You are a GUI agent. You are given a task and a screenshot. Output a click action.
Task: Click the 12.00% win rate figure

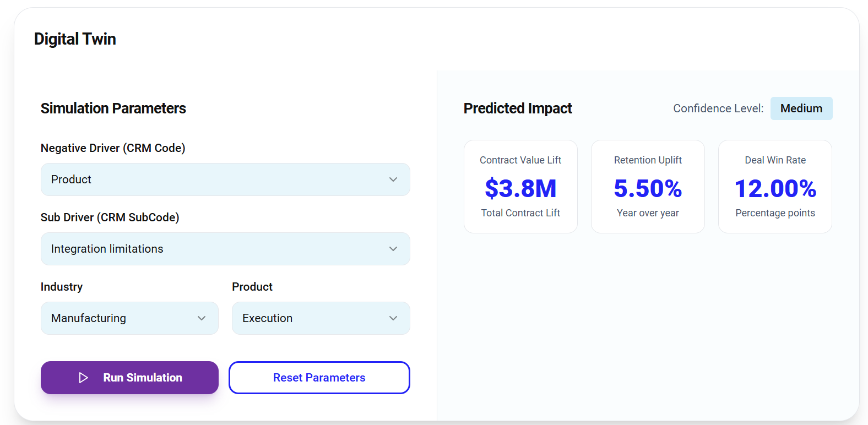pos(775,189)
